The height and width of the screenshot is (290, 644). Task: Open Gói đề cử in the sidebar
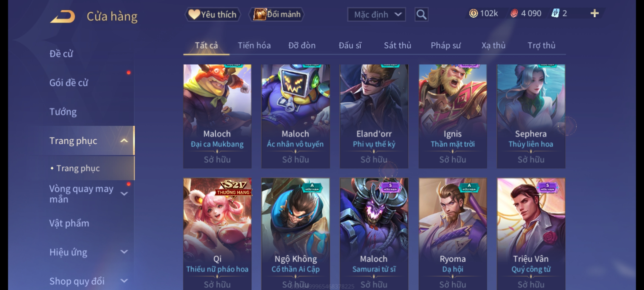pyautogui.click(x=69, y=83)
